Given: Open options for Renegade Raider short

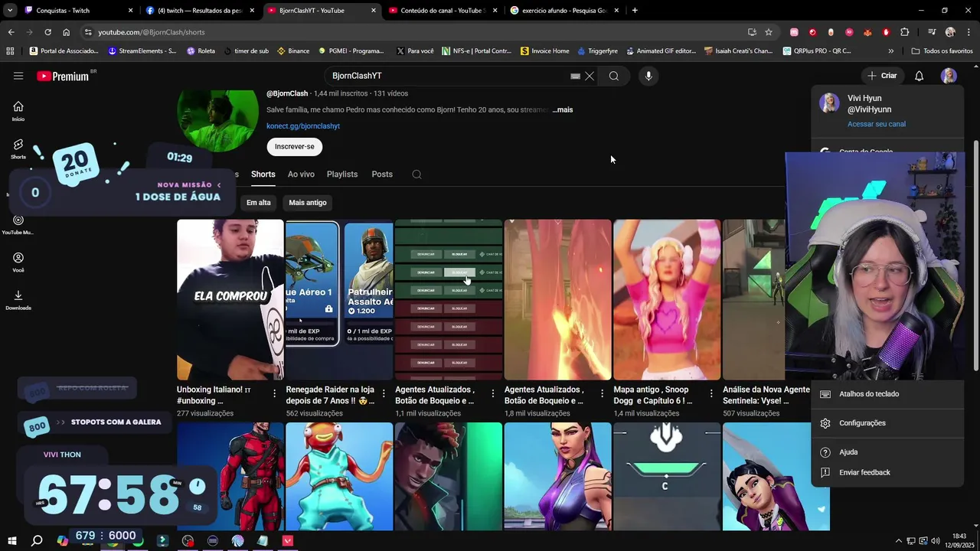Looking at the screenshot, I should 384,393.
